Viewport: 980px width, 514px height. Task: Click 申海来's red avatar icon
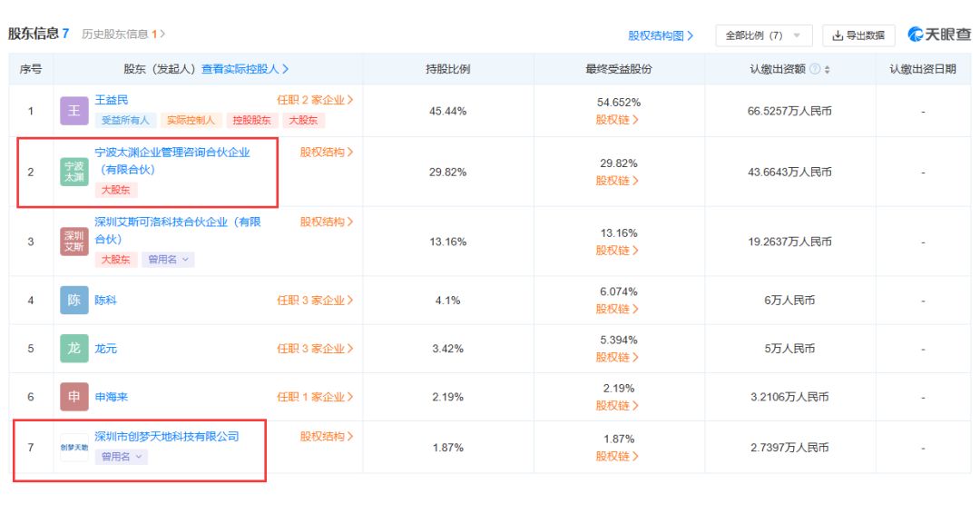(74, 397)
